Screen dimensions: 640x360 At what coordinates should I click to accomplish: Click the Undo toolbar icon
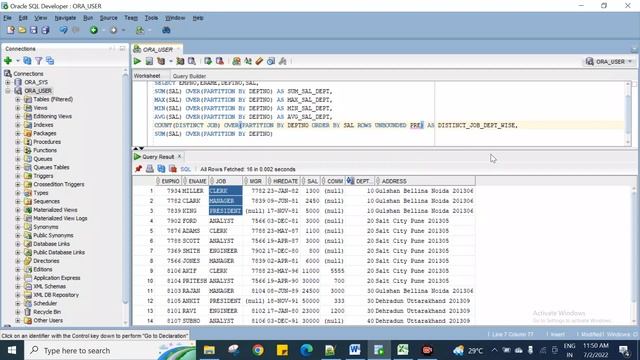[x=63, y=30]
